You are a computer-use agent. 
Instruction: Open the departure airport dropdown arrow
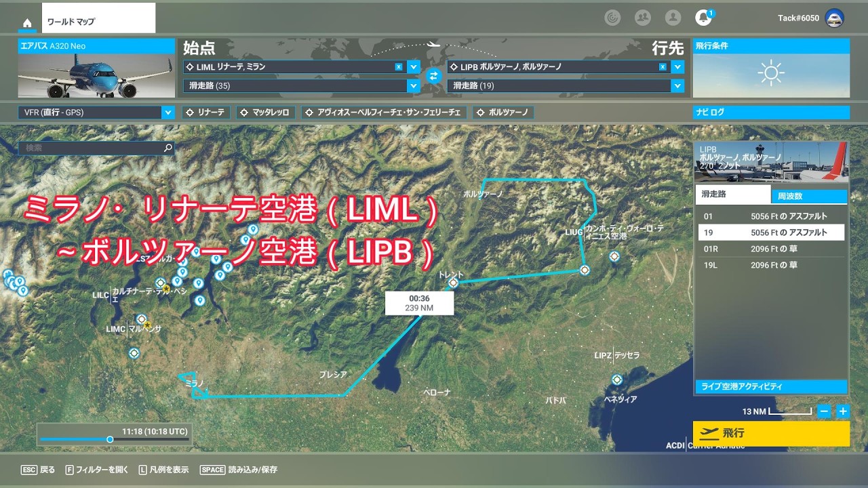pos(414,67)
